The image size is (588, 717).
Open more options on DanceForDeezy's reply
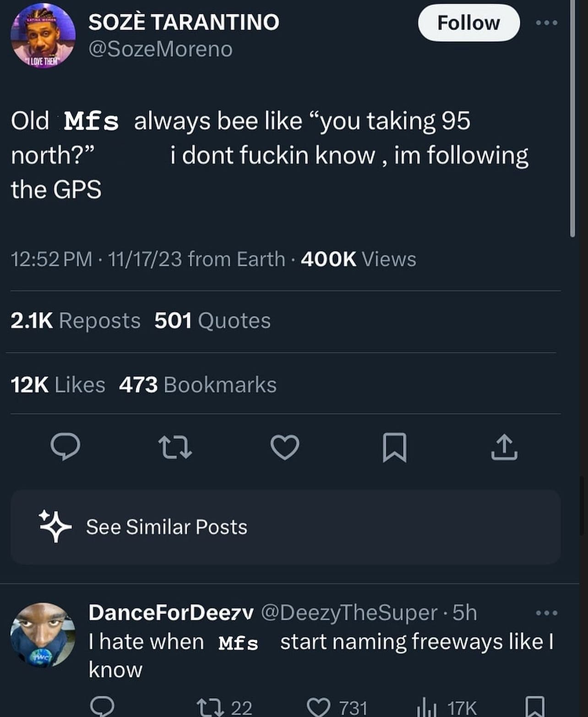[547, 613]
